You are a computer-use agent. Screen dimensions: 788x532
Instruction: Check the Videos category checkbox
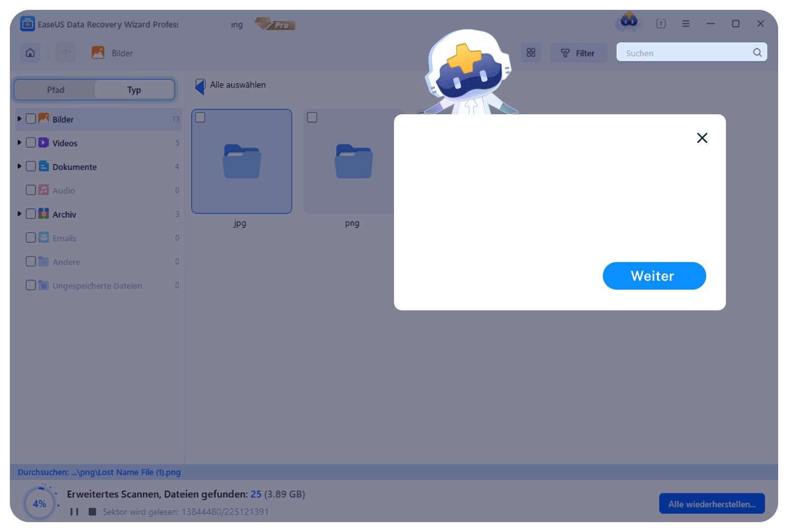[31, 143]
